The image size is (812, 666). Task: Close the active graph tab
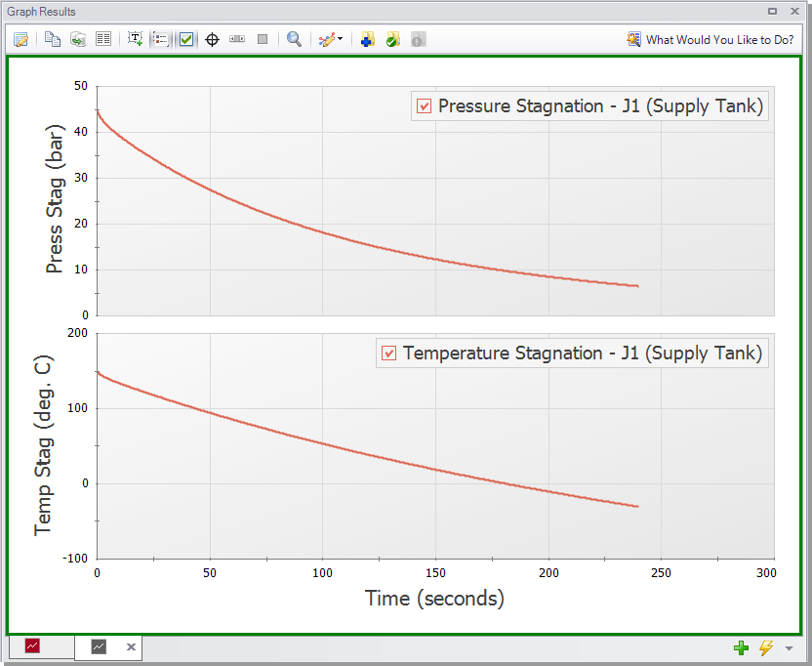tap(131, 646)
